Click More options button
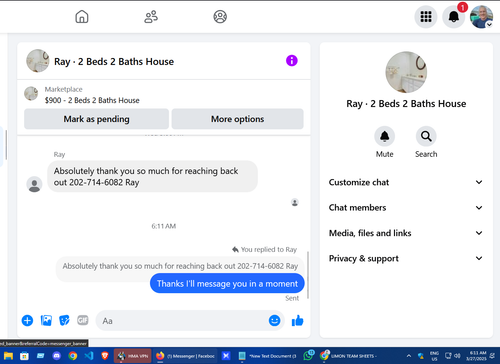The image size is (500, 364). click(x=237, y=119)
